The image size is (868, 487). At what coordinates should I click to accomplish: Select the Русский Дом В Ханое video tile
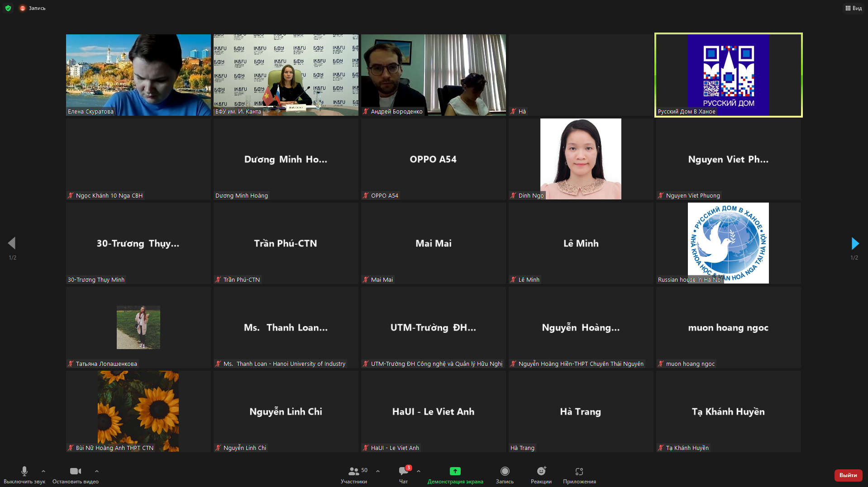(729, 75)
